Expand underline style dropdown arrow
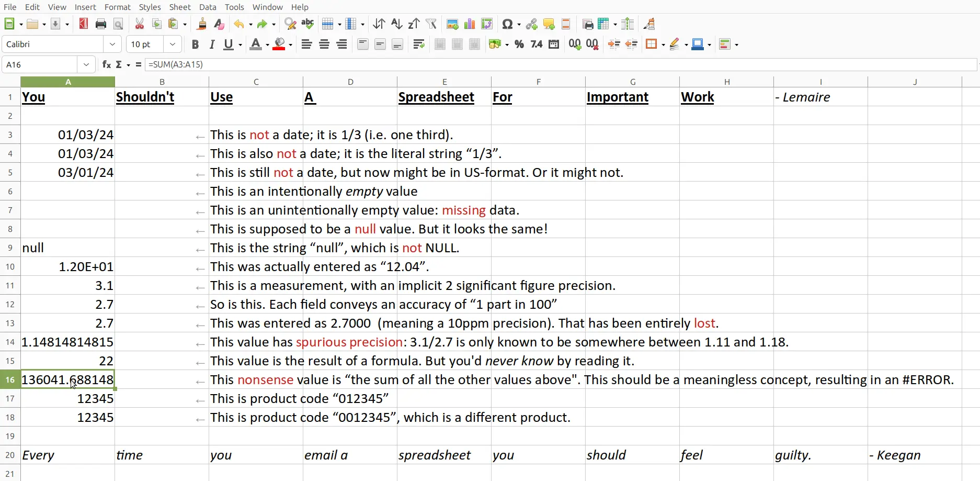This screenshot has height=481, width=980. point(240,44)
